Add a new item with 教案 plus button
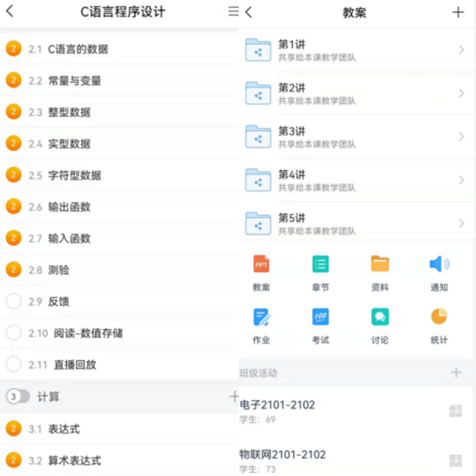 click(x=457, y=12)
